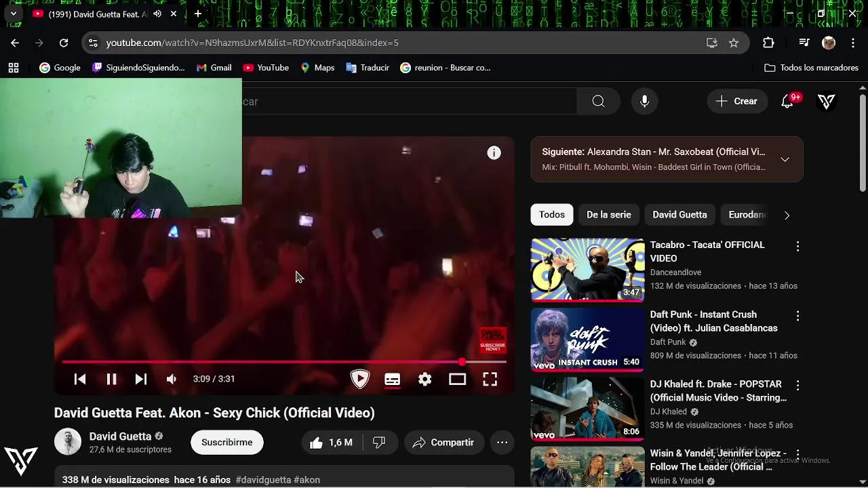Open the Traducir bookmark

(x=368, y=68)
